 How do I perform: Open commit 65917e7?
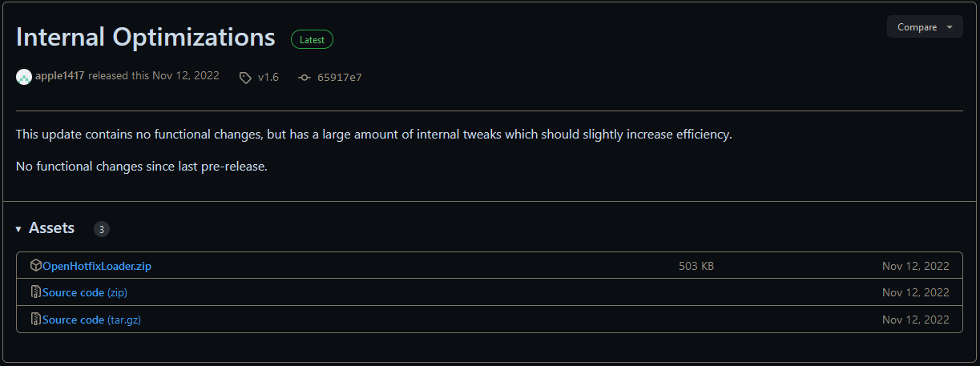pos(340,78)
